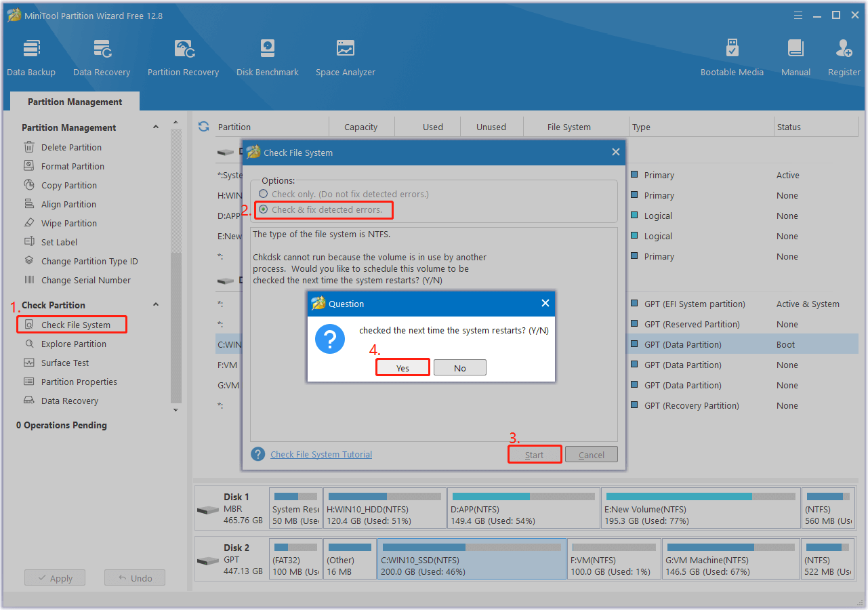The image size is (868, 610).
Task: Click the Disk 2 drive icon
Action: [x=208, y=561]
